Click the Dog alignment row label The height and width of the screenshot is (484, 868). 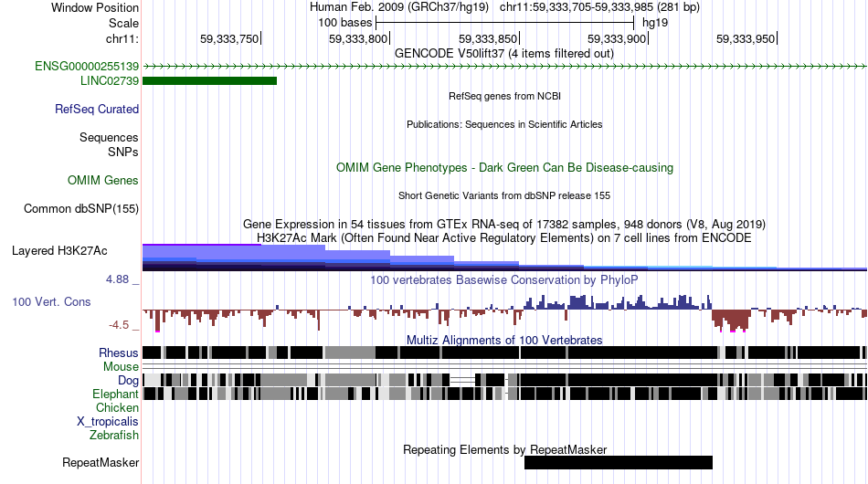click(128, 381)
